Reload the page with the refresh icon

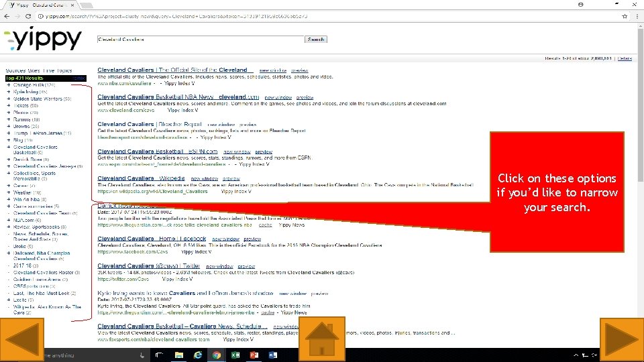tap(28, 16)
